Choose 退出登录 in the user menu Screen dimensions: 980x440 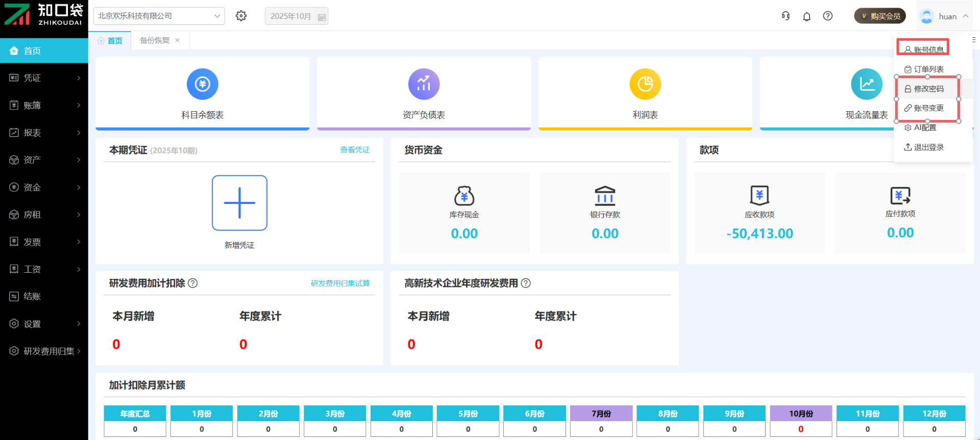[x=928, y=147]
